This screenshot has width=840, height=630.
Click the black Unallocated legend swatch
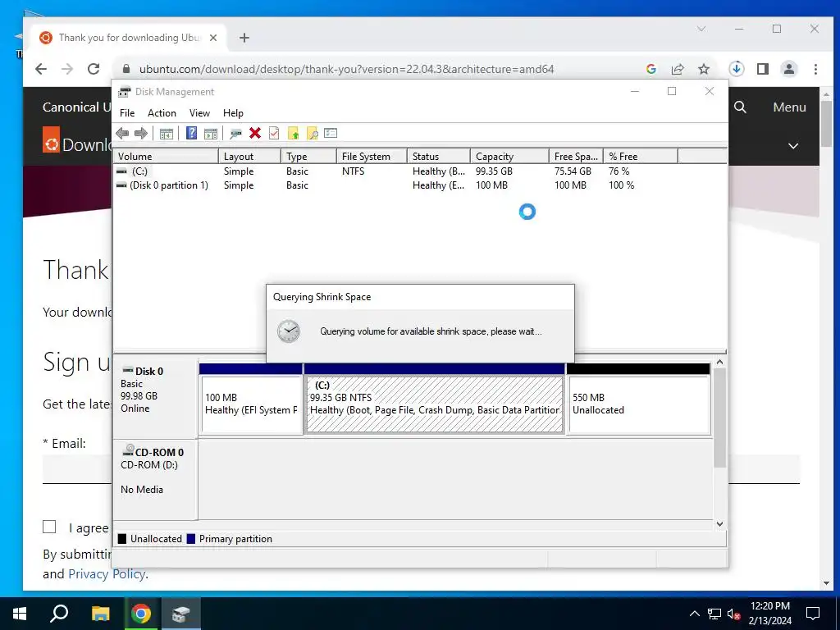coord(122,539)
